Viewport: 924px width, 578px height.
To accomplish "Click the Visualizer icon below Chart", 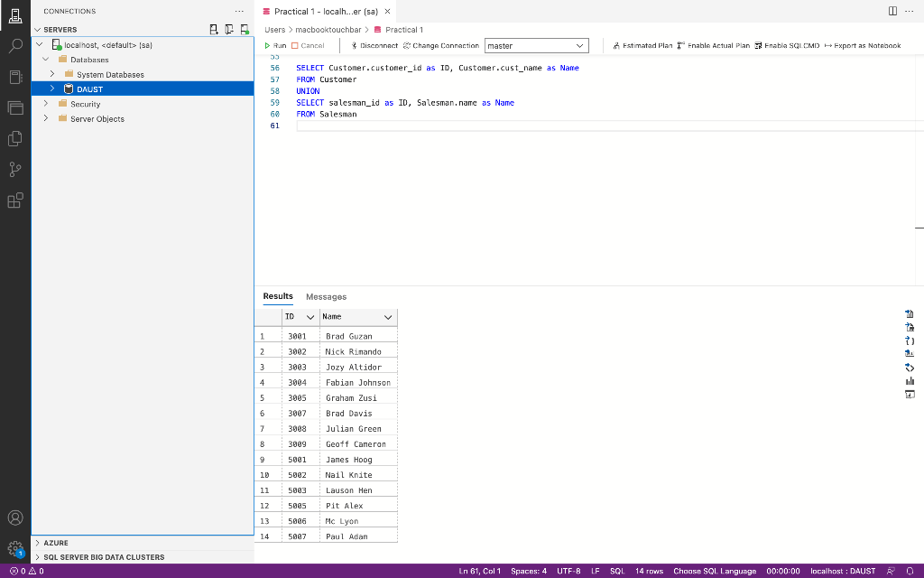I will (x=910, y=395).
